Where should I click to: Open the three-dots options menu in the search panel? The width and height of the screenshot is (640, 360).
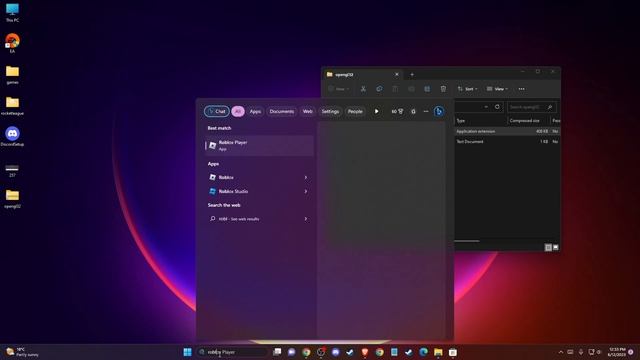coord(426,111)
